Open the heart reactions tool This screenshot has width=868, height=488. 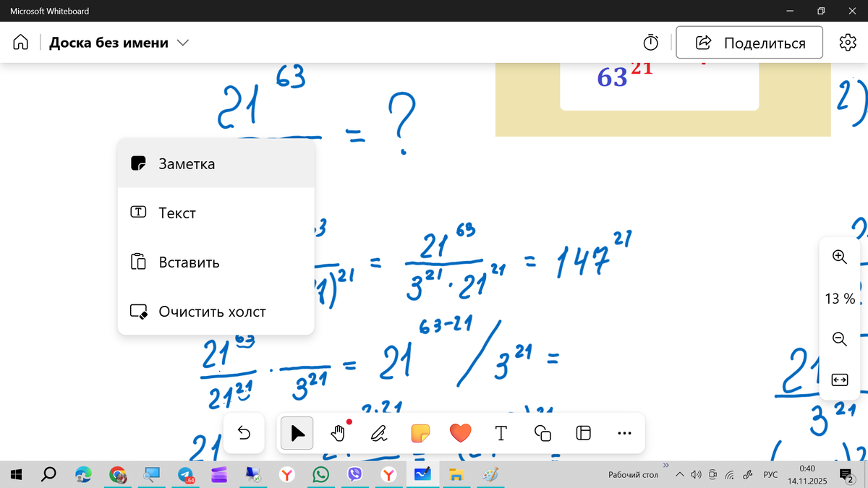pyautogui.click(x=460, y=433)
